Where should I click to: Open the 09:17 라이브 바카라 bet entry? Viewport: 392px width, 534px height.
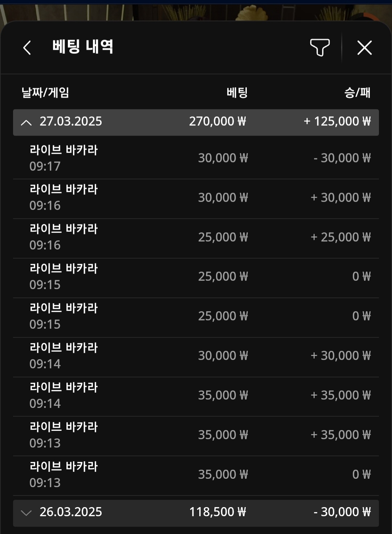196,158
